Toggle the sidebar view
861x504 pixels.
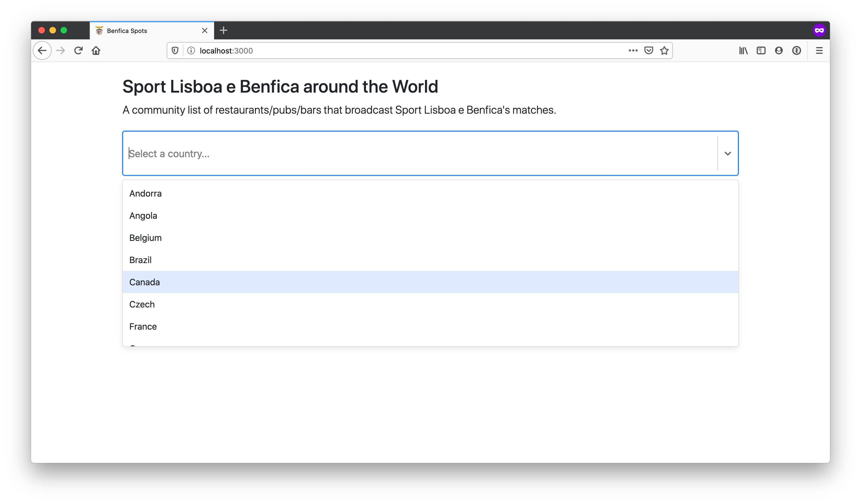[x=761, y=50]
